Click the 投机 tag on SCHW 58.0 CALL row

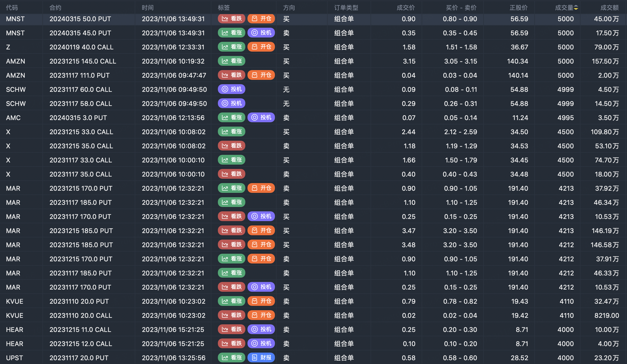tap(231, 103)
